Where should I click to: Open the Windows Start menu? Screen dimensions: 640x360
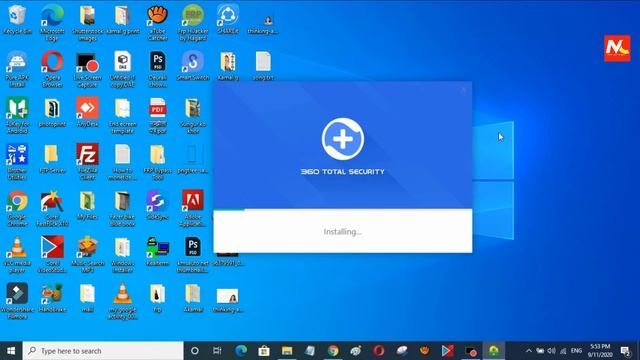coord(11,351)
